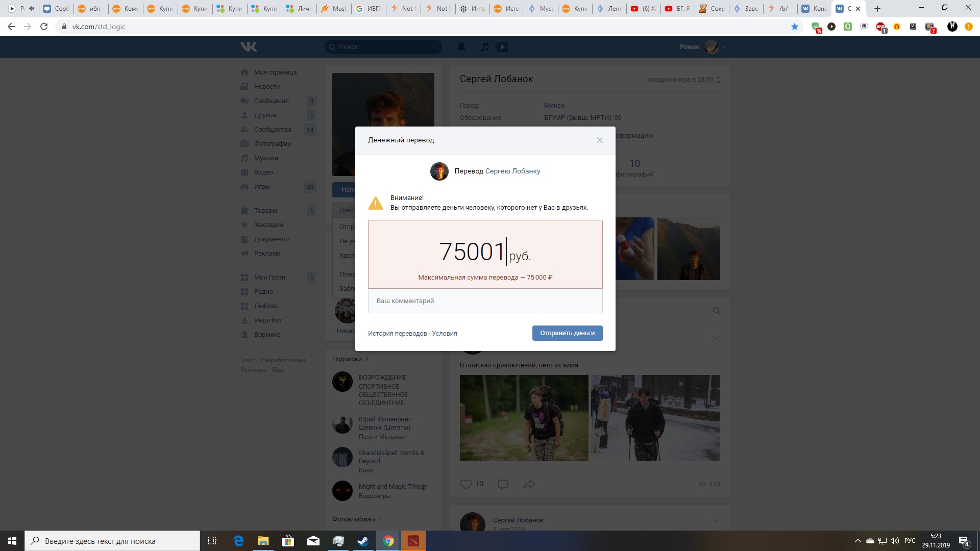This screenshot has height=551, width=980.
Task: Open the Подписки section header
Action: coord(347,359)
